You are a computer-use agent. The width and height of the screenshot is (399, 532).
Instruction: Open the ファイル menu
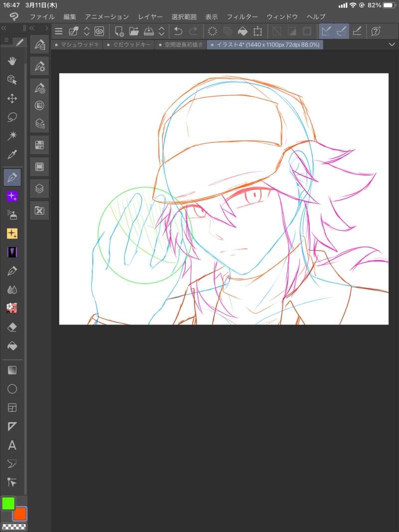pyautogui.click(x=42, y=16)
